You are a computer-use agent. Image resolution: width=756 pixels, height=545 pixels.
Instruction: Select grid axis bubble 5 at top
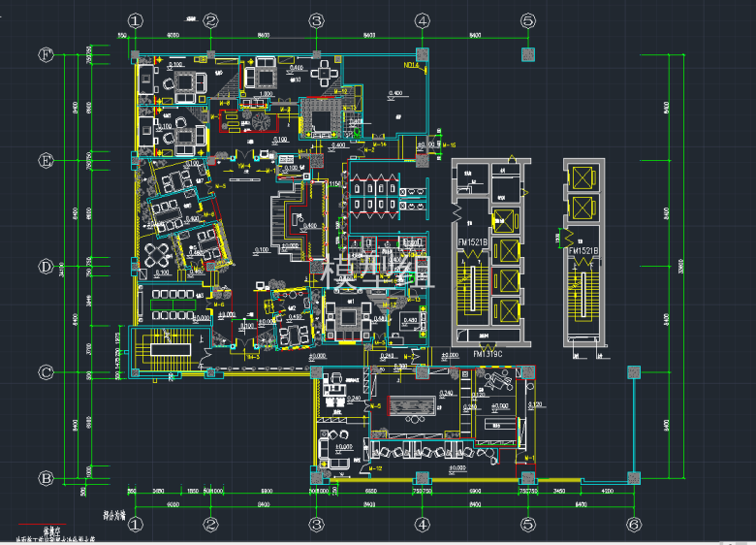[528, 20]
